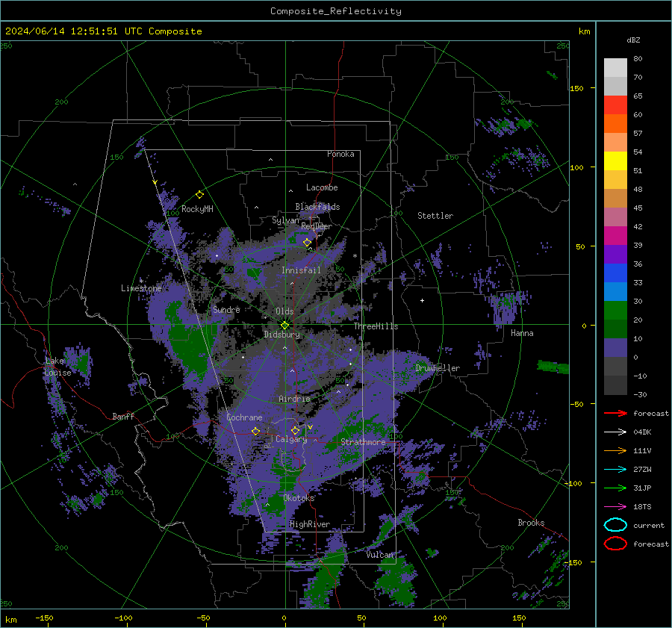Select the topmost white band in dBZ scale
672x628 pixels.
tap(615, 68)
